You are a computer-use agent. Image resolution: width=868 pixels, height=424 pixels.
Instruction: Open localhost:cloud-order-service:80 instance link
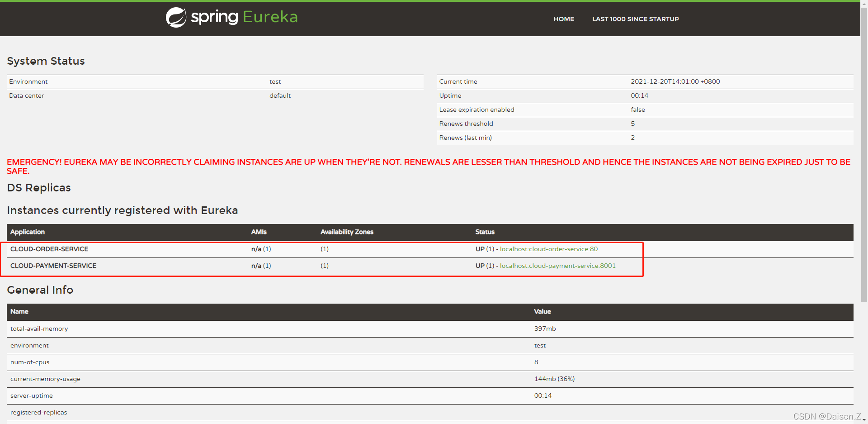549,249
